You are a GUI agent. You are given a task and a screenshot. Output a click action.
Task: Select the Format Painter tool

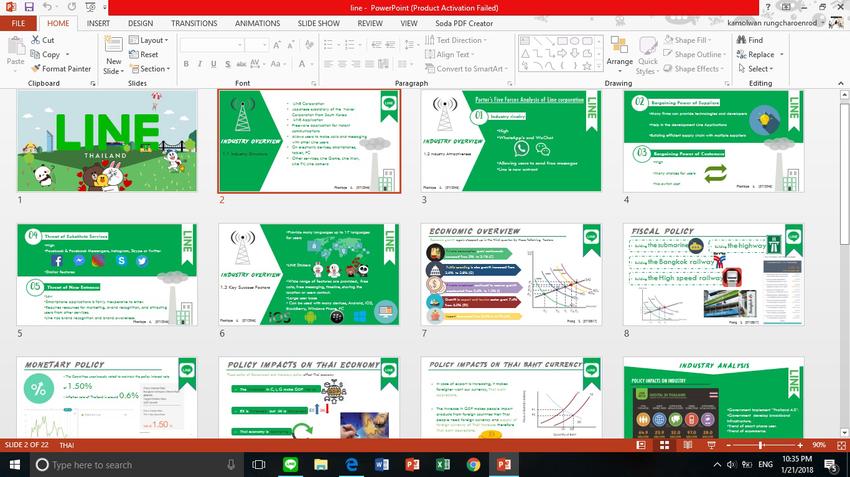point(61,69)
